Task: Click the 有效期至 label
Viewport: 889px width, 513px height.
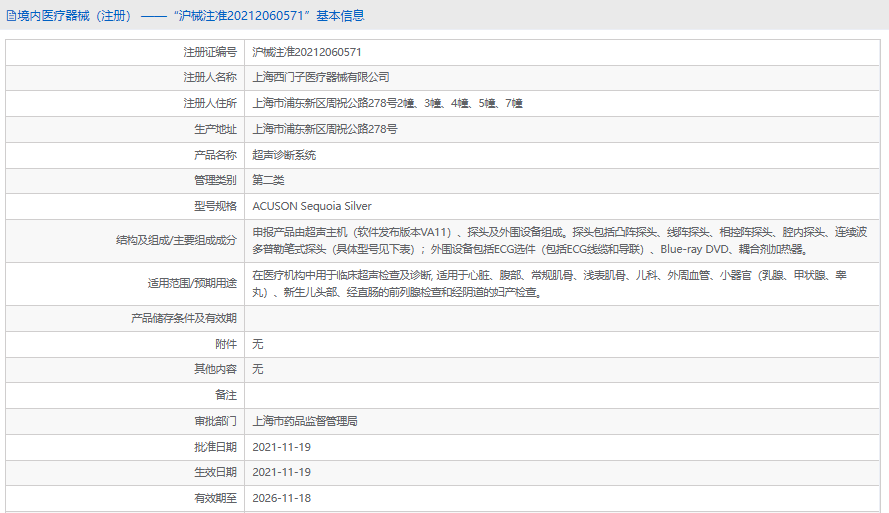Action: (x=215, y=498)
